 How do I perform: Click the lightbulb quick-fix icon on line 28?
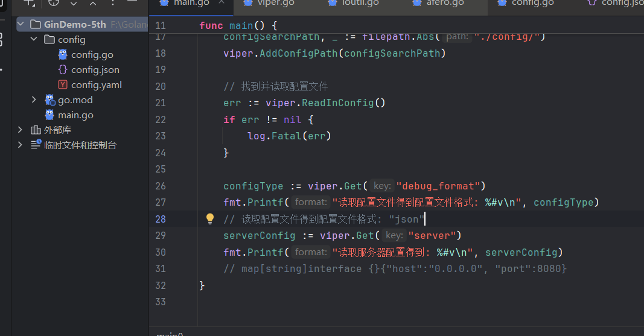click(210, 219)
